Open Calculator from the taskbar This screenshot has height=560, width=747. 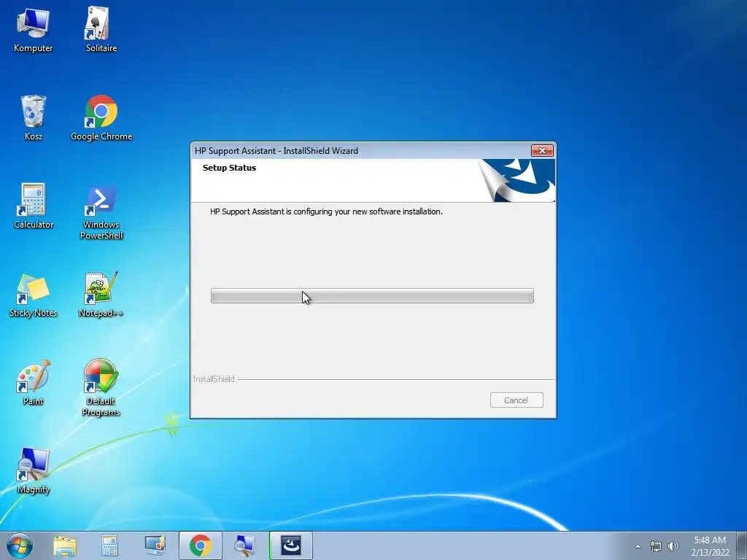(x=109, y=545)
